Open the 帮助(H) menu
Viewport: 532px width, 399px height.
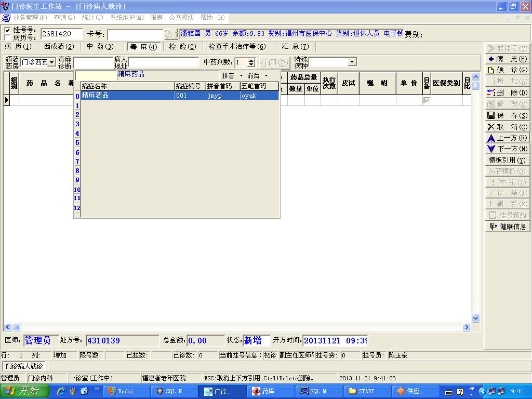click(x=212, y=18)
